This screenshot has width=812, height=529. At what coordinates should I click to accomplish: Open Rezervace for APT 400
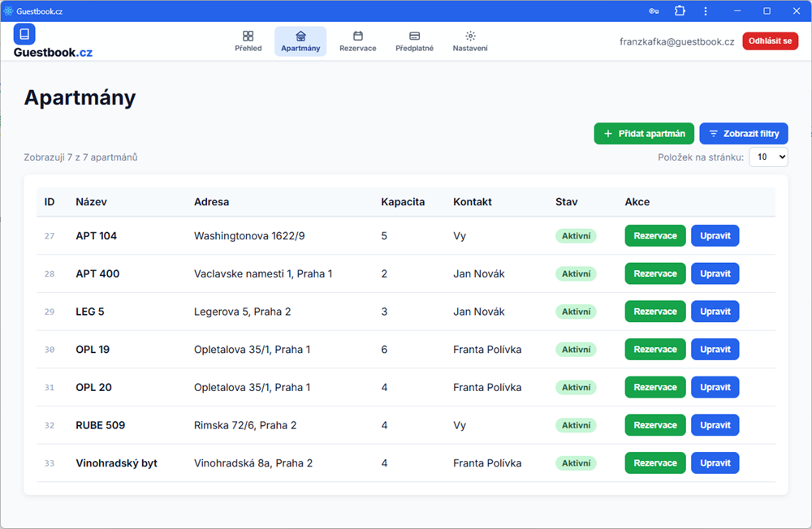click(x=655, y=273)
